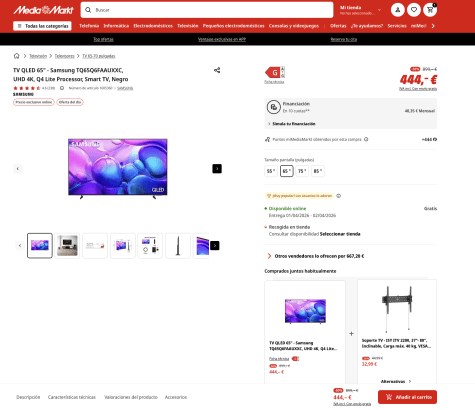The width and height of the screenshot is (475, 410).
Task: Expand Simula tu financiación
Action: coord(292,124)
